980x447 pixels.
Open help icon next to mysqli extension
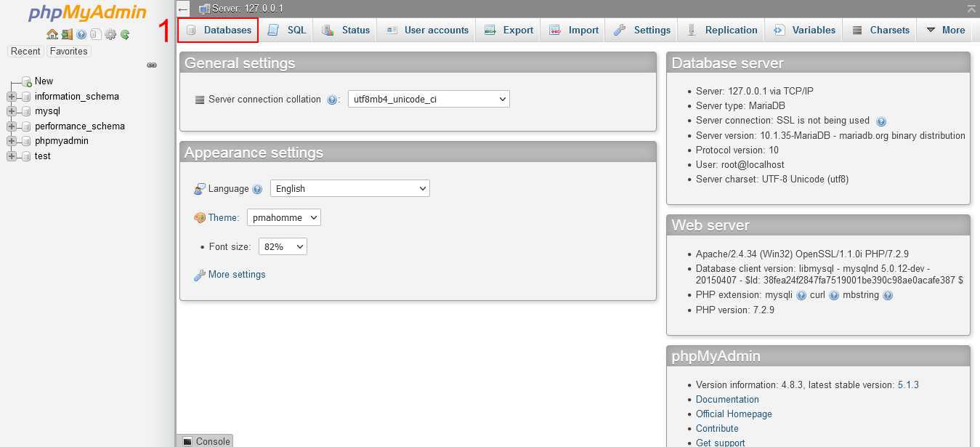click(801, 296)
